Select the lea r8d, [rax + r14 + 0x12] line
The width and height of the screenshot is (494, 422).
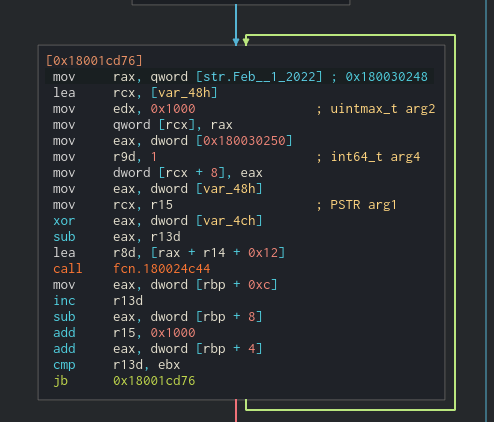point(169,253)
